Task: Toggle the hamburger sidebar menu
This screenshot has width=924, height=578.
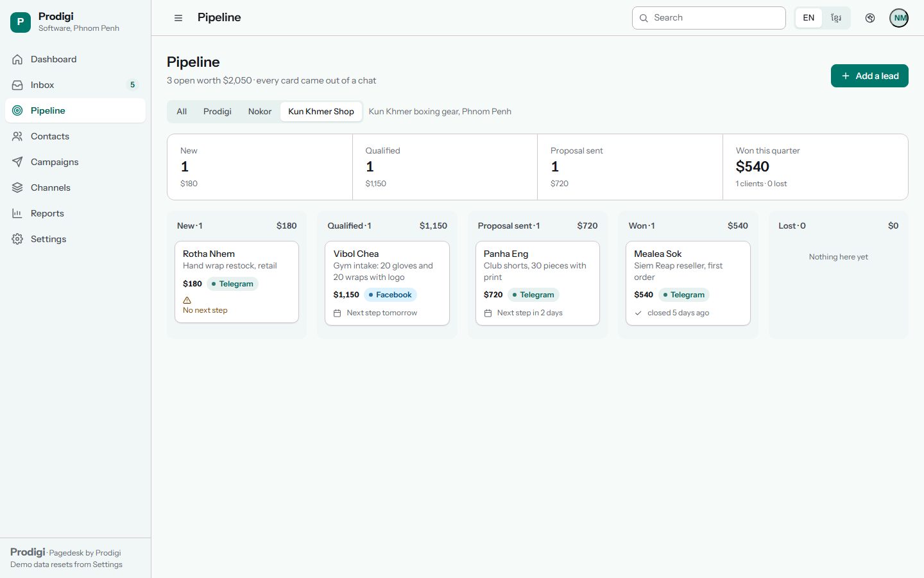Action: (x=178, y=18)
